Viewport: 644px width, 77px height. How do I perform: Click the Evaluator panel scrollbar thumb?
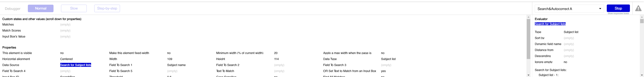point(641,21)
